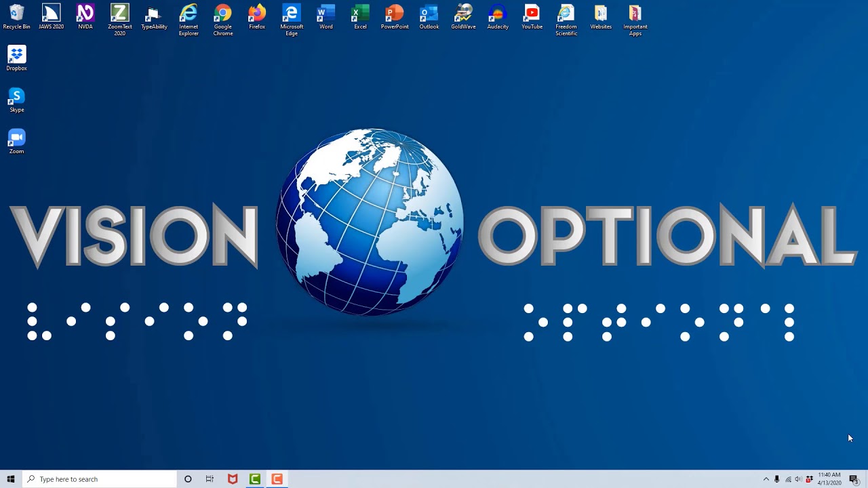Select the GoldWave desktop icon
Viewport: 868px width, 488px height.
coord(463,18)
